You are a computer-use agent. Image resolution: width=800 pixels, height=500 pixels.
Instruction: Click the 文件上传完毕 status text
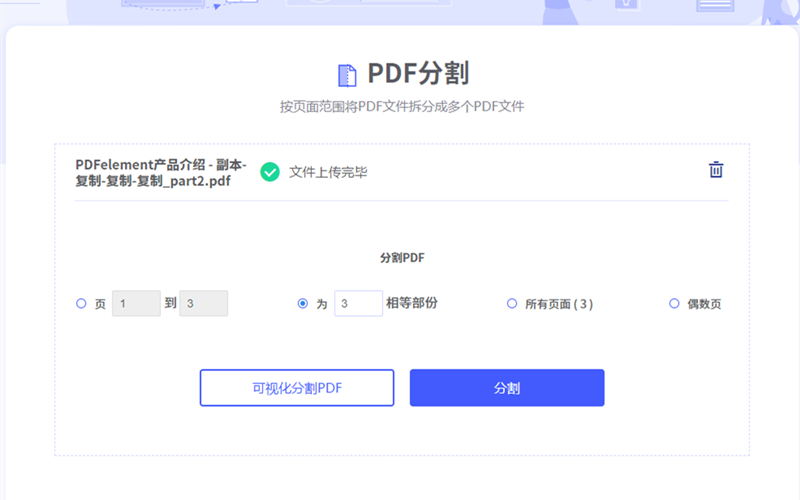pyautogui.click(x=328, y=172)
